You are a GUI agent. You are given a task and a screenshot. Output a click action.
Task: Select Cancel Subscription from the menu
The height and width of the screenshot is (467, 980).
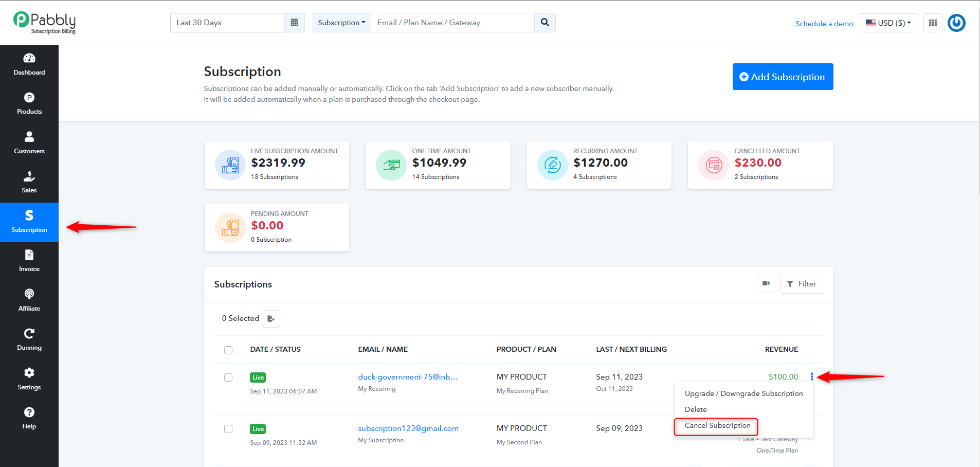tap(717, 425)
